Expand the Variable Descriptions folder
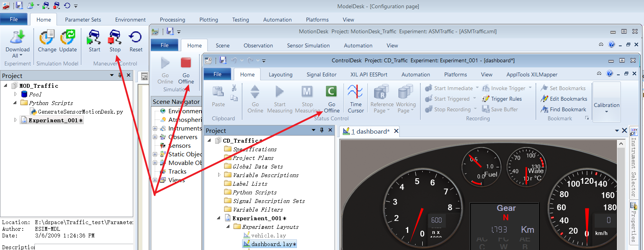The image size is (644, 250). click(219, 175)
